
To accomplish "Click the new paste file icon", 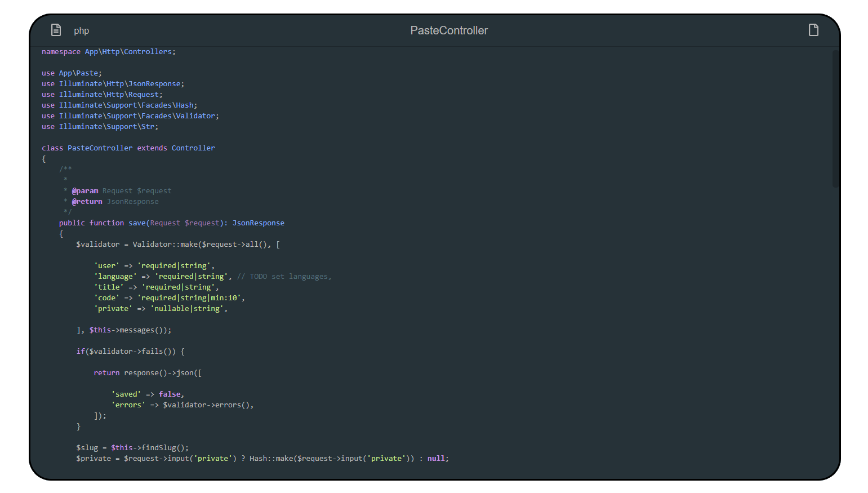I will point(813,30).
